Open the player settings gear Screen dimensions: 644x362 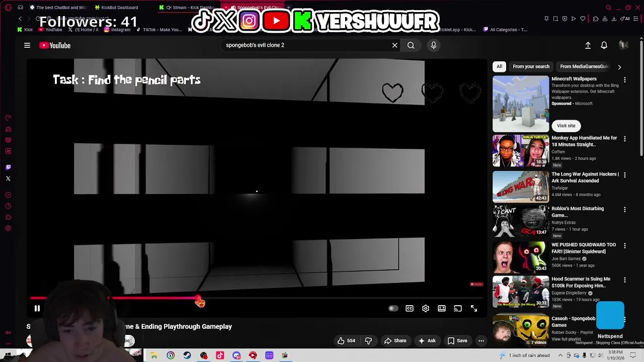(x=426, y=308)
